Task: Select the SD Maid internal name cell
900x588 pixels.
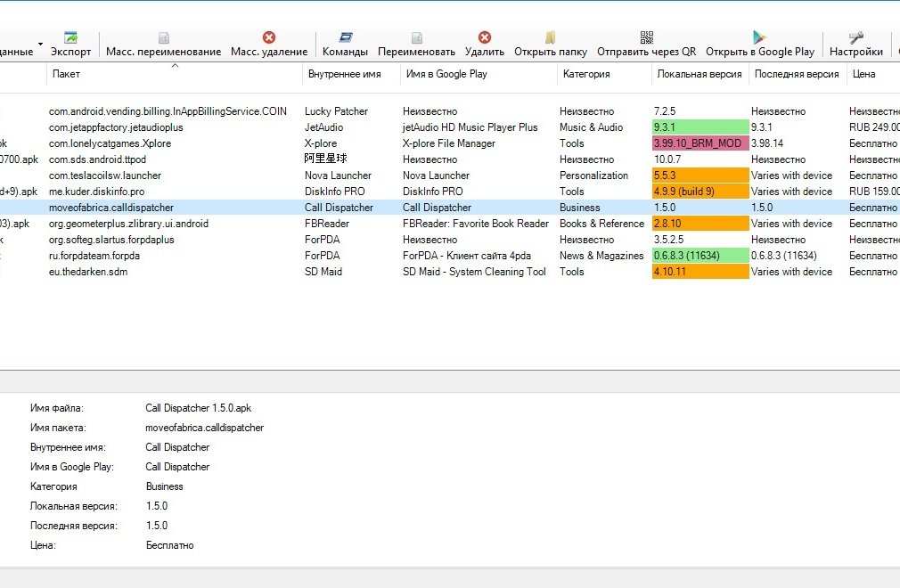Action: tap(323, 272)
